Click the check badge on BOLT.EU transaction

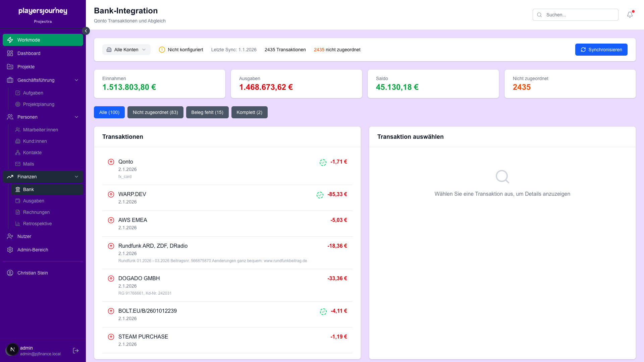pos(323,312)
